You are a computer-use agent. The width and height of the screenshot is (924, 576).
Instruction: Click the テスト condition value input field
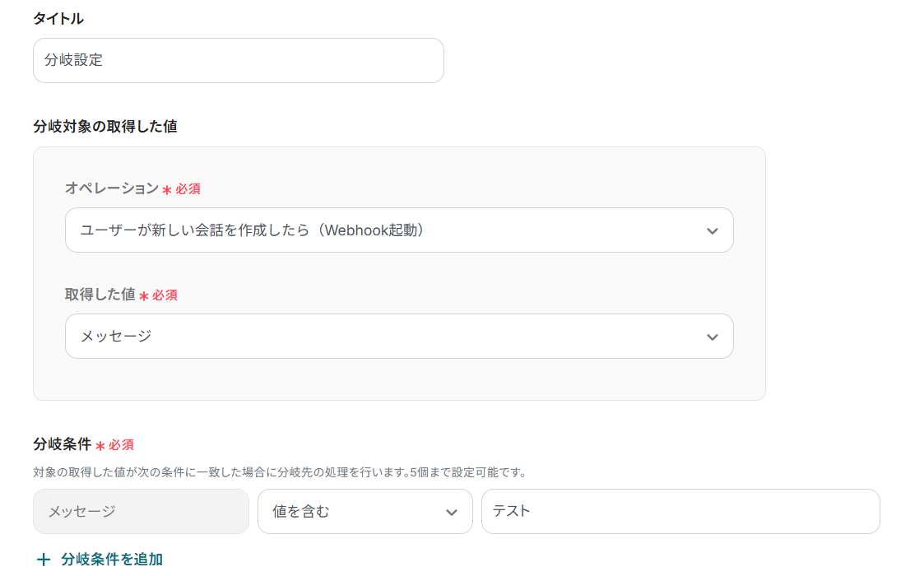pos(680,511)
